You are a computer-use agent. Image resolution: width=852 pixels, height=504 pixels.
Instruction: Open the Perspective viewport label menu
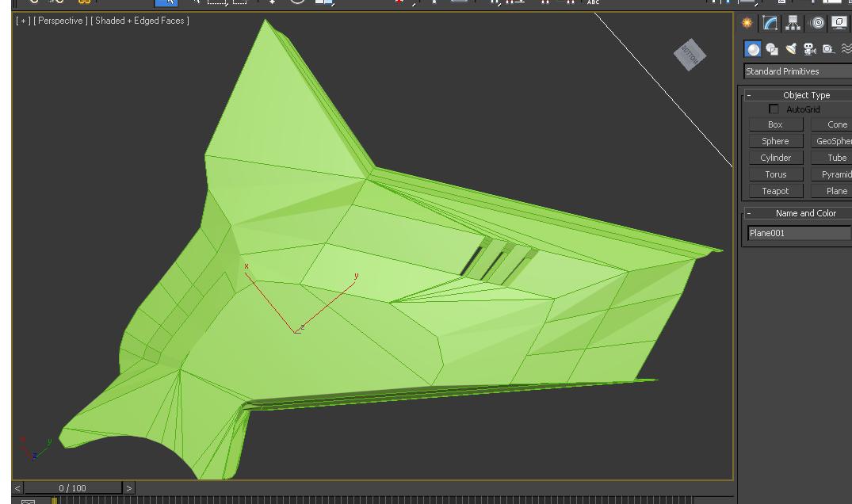(x=60, y=21)
